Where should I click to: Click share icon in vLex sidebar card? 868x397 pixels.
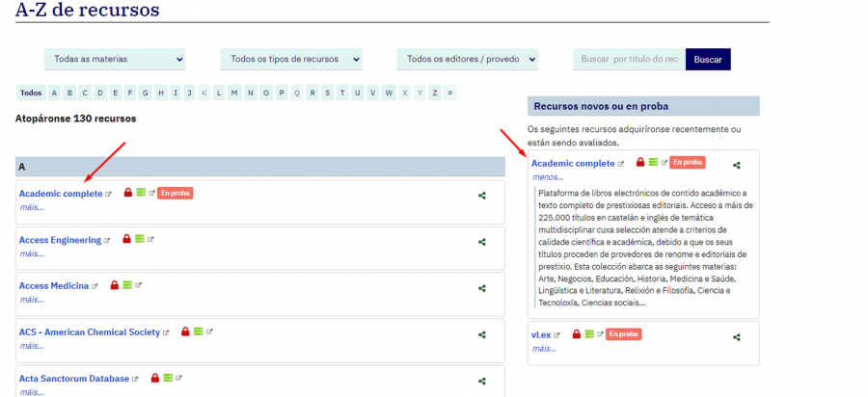coord(737,337)
